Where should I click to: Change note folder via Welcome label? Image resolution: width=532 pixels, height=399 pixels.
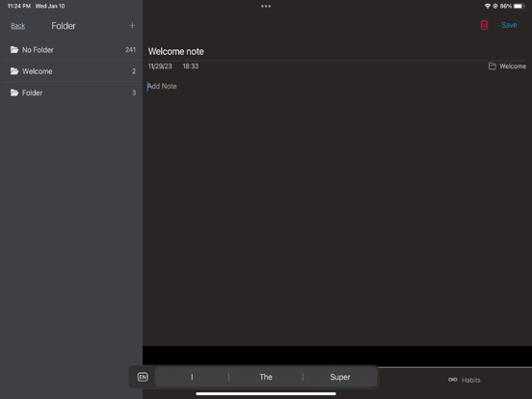[513, 66]
